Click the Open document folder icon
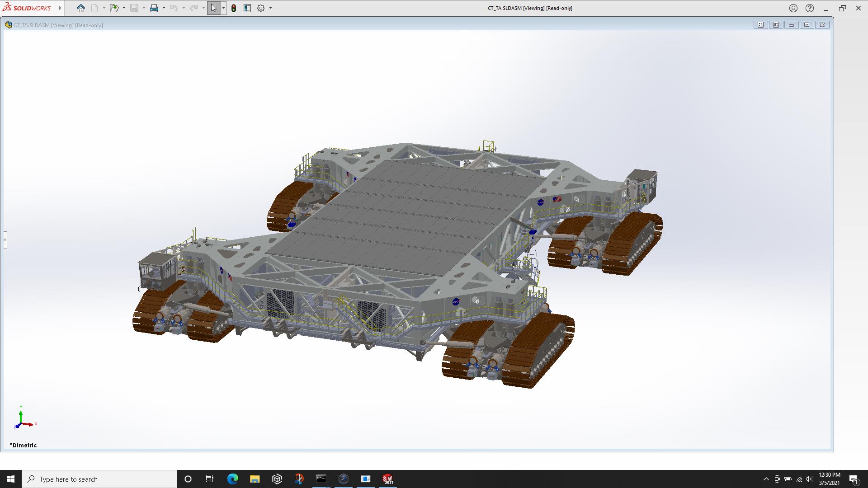Screen dimensions: 868x488 point(114,8)
